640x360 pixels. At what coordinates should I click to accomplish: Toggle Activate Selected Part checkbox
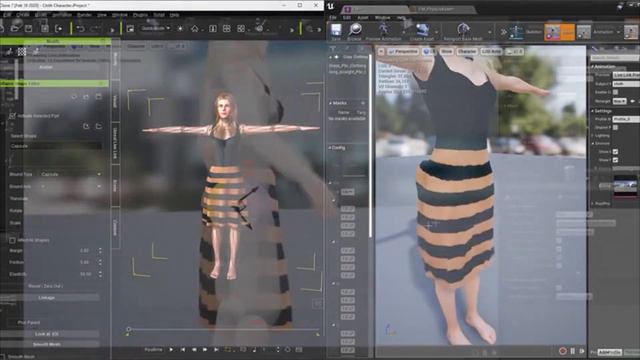[12, 116]
